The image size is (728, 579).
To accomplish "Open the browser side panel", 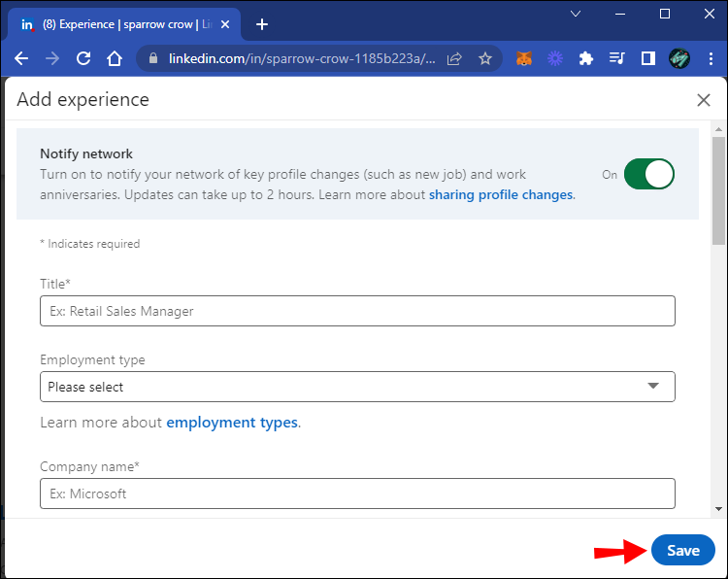I will 647,58.
